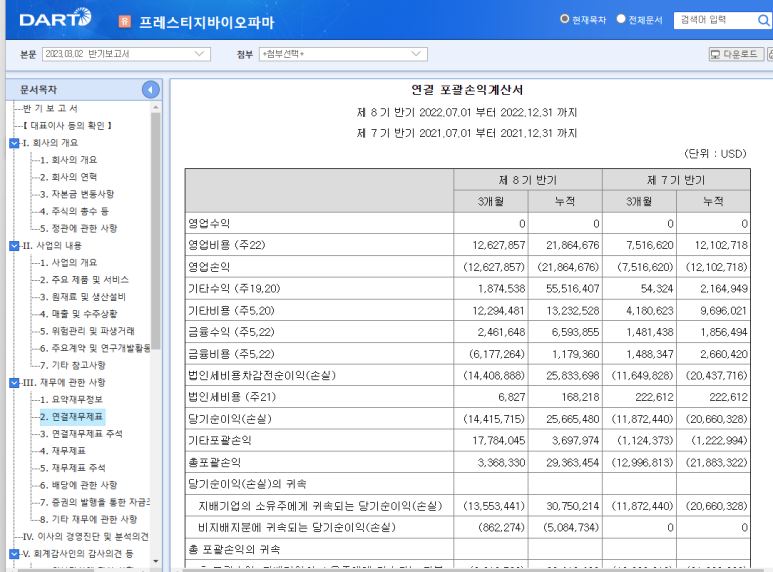This screenshot has width=773, height=572.
Task: Collapse the I. 회사의 개요 tree node
Action: point(14,143)
